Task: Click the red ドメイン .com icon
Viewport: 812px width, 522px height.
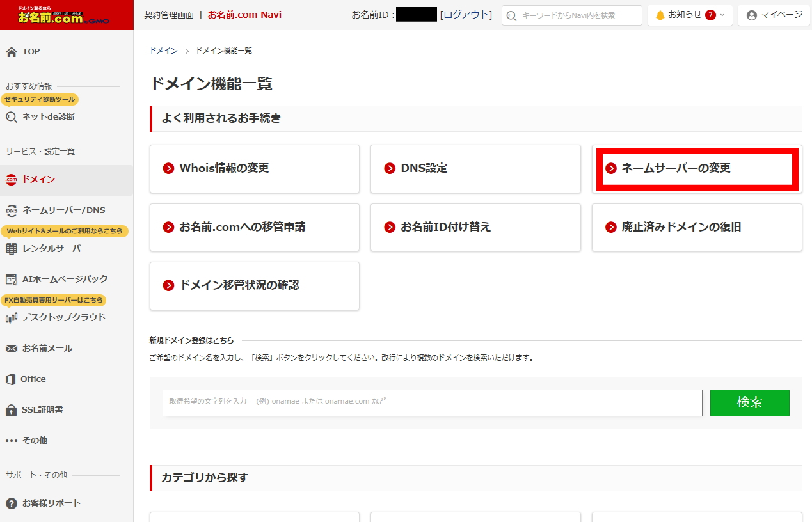Action: tap(12, 180)
